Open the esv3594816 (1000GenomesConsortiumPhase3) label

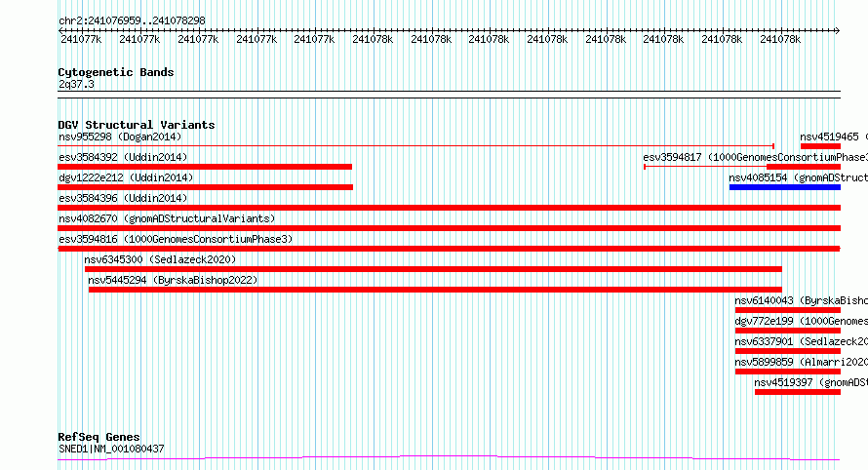(176, 239)
